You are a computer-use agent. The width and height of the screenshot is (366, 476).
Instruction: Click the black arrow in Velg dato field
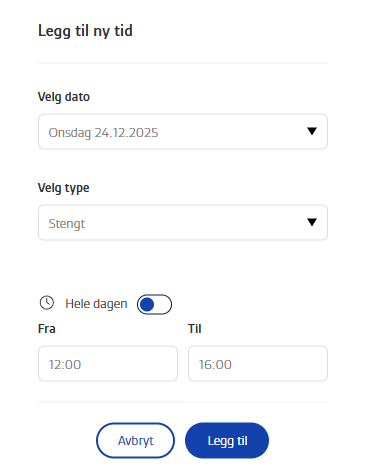click(312, 131)
